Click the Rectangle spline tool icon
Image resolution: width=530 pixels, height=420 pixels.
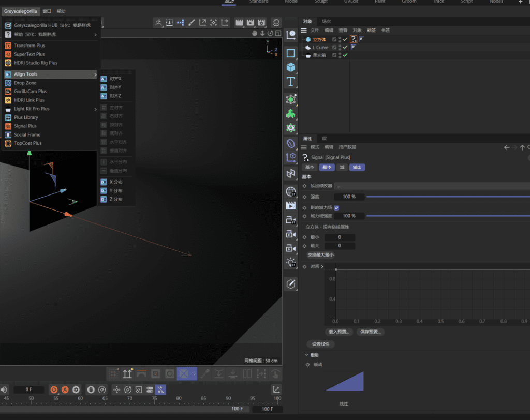click(291, 53)
